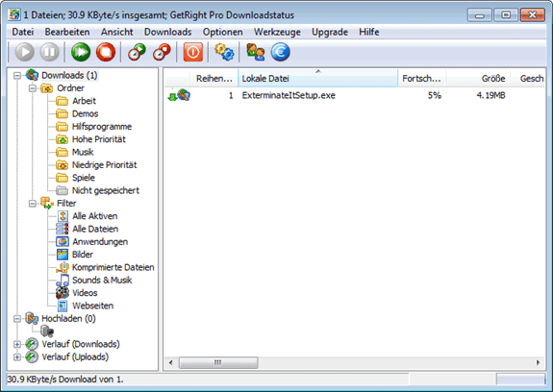Click the Sounds & Musik note icon
Image resolution: width=553 pixels, height=392 pixels.
pyautogui.click(x=63, y=280)
